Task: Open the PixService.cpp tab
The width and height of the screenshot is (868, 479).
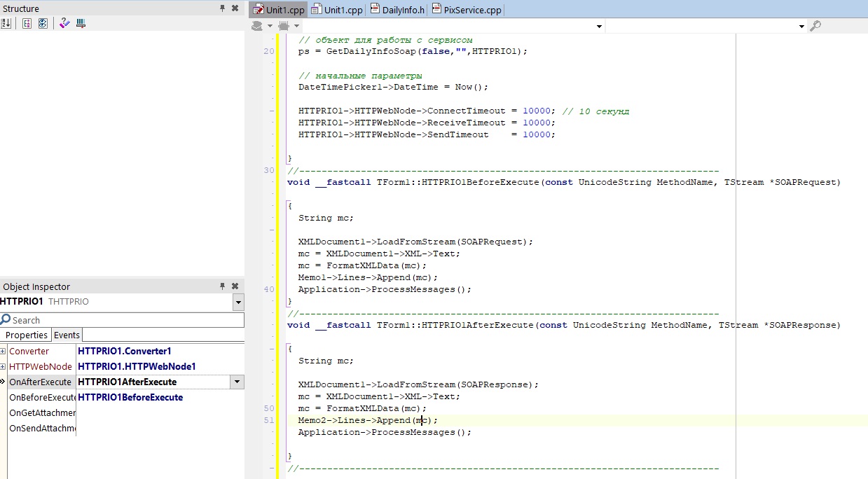Action: [466, 10]
